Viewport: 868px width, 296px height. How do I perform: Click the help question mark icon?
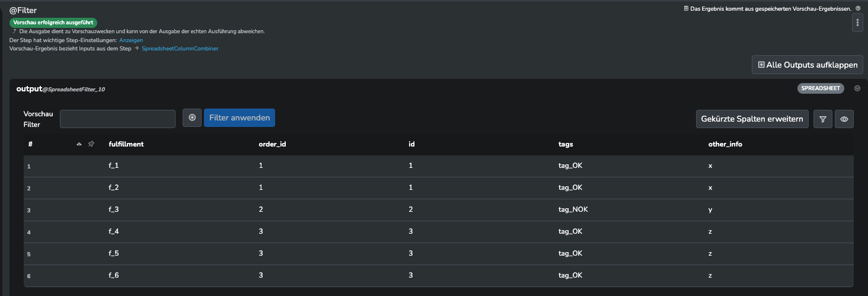(858, 8)
